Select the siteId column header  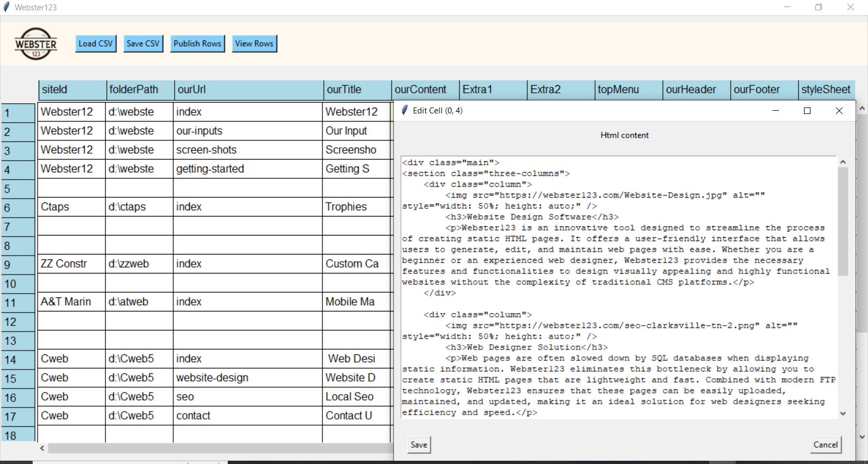click(72, 90)
